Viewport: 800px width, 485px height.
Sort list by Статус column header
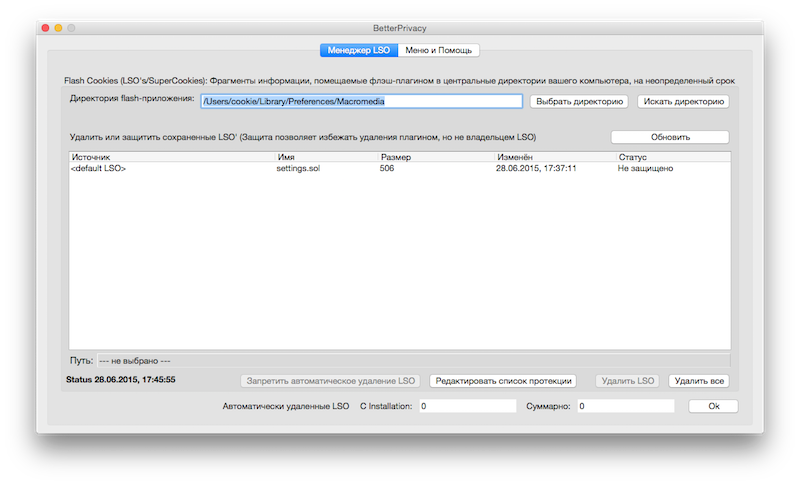pyautogui.click(x=672, y=157)
